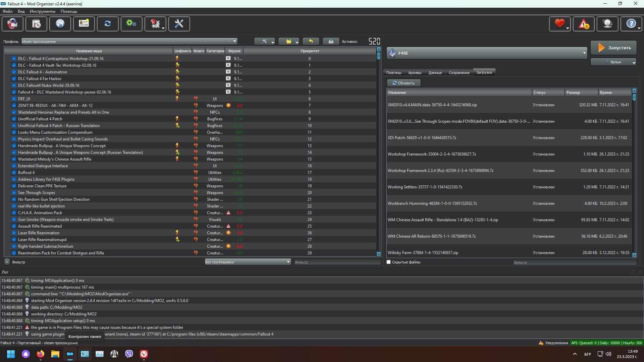Click the yellow undo restore backup icon

tap(311, 41)
